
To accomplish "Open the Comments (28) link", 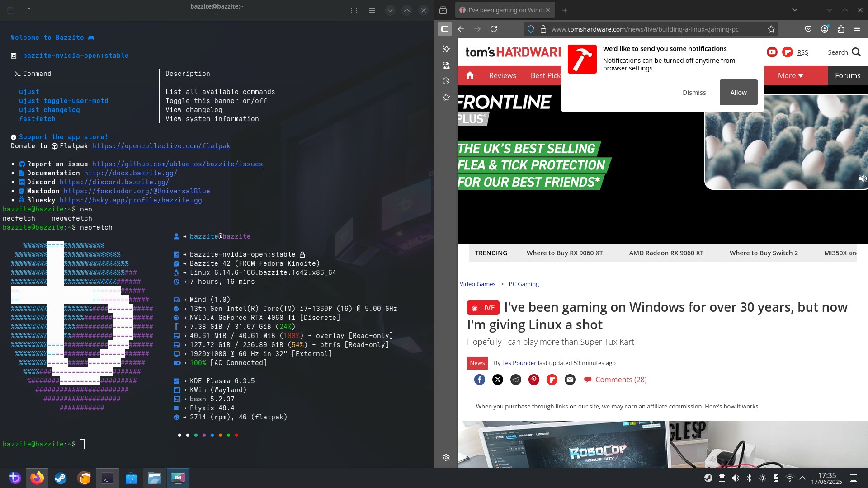I will [615, 380].
